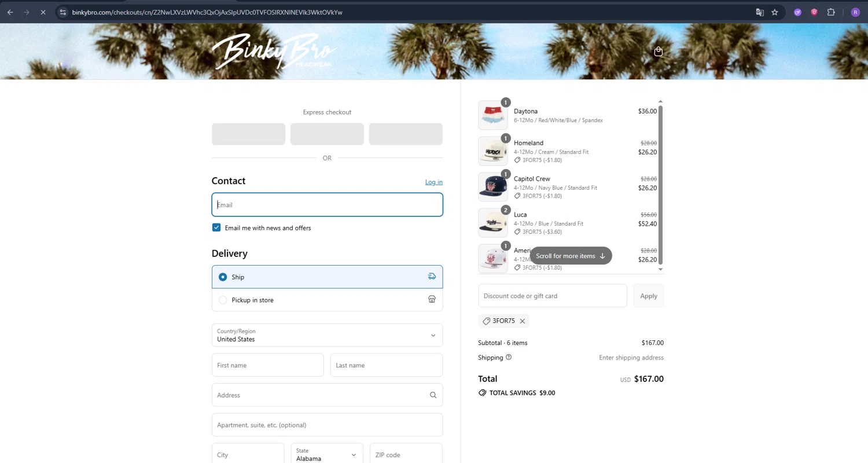This screenshot has width=868, height=463.
Task: Open the browser profile avatar
Action: (855, 12)
